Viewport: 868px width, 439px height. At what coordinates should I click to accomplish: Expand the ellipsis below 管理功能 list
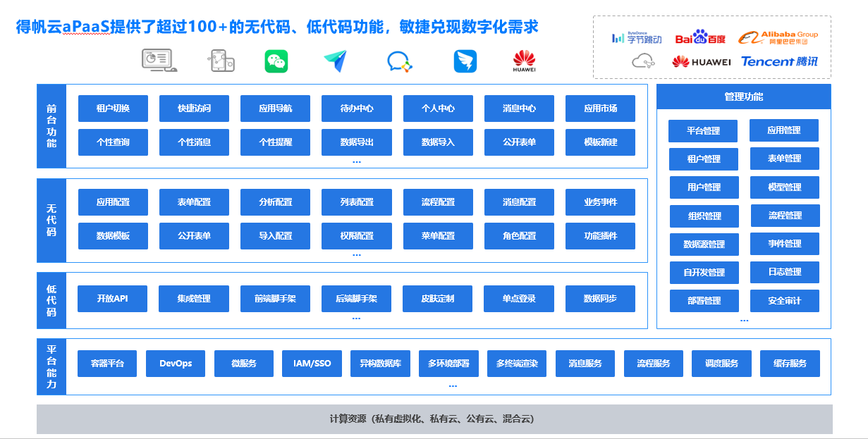(744, 319)
